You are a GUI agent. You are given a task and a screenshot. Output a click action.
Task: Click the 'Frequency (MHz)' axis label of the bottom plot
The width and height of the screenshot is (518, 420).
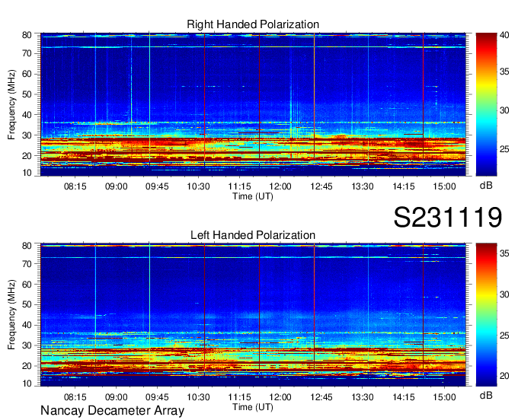point(11,315)
